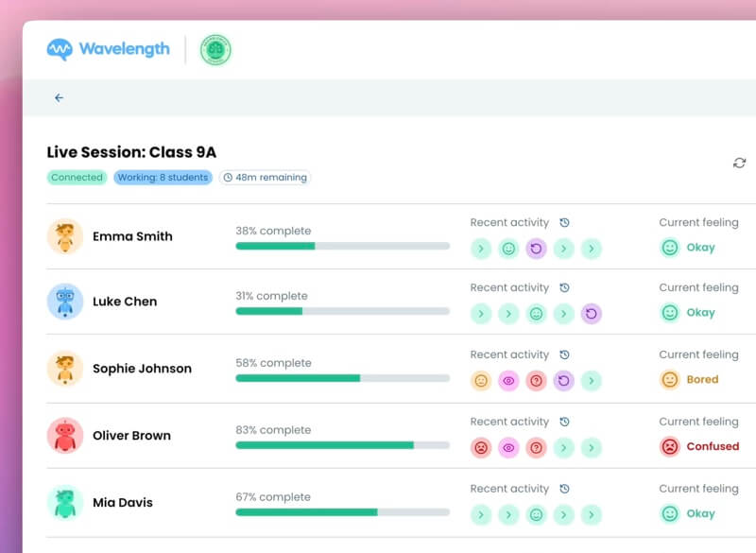The width and height of the screenshot is (756, 553).
Task: Expand the first chevron in Luke Chen's activity
Action: coord(481,313)
